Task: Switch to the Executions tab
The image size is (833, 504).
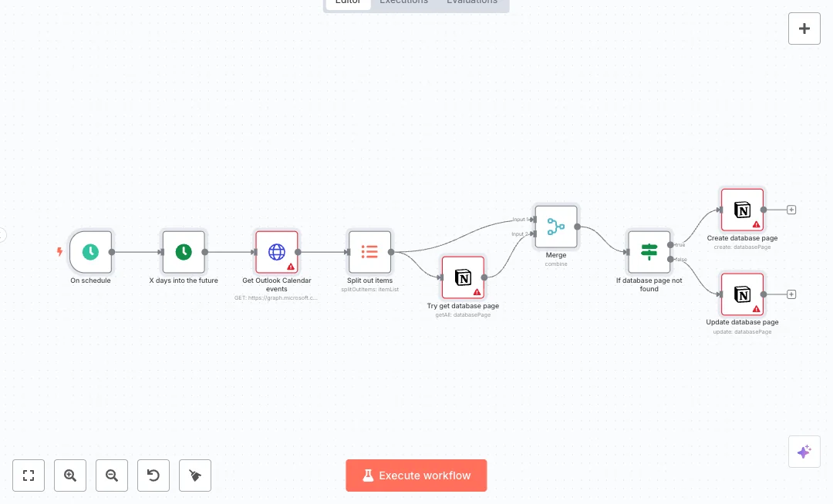Action: click(403, 2)
